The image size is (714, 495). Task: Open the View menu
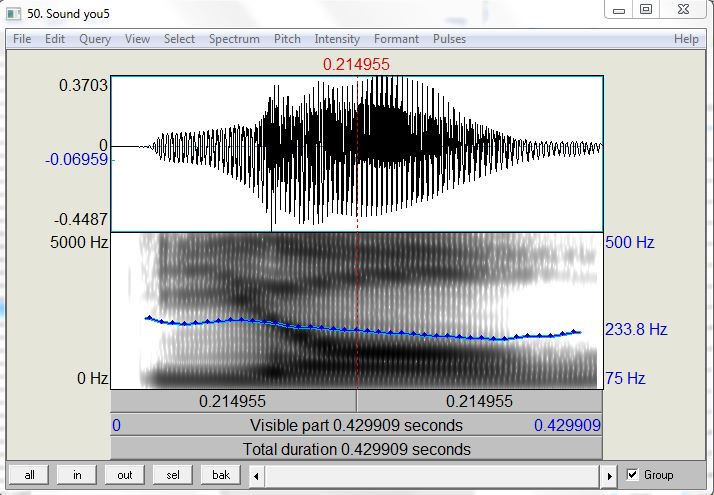tap(137, 39)
